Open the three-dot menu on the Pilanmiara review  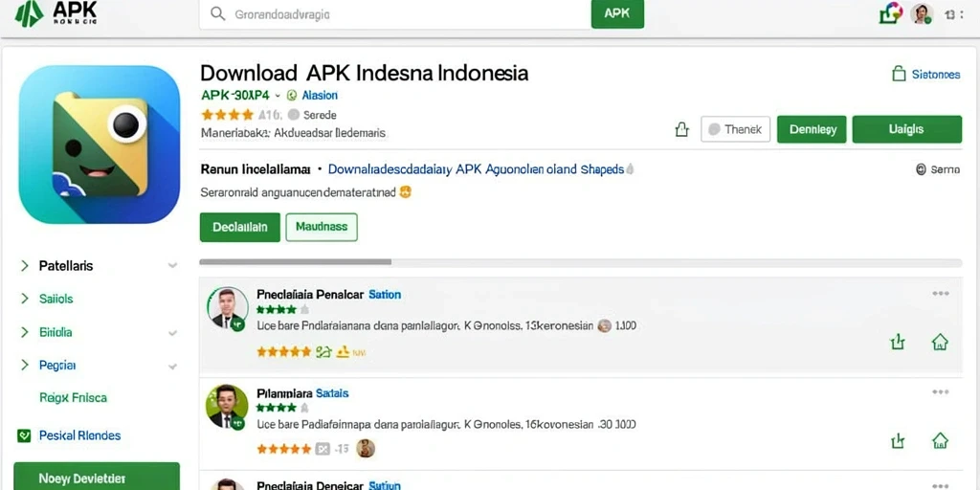point(941,392)
